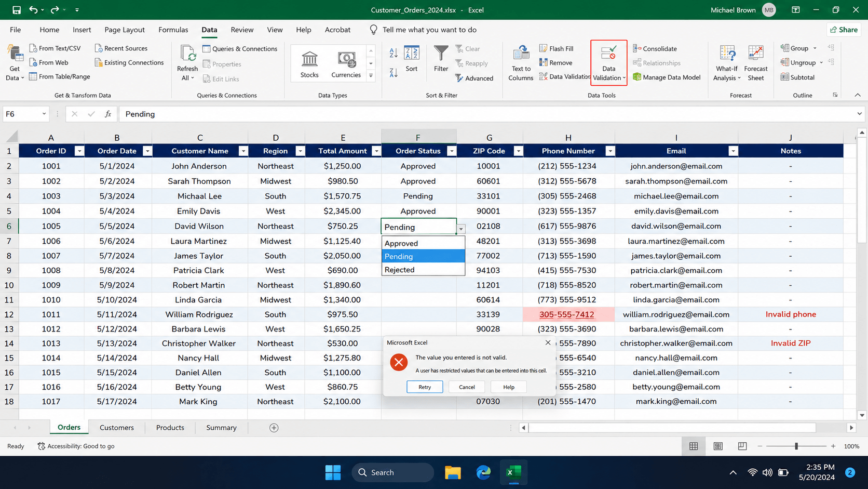Screen dimensions: 868x489
Task: Open What-If Analysis menu
Action: coord(727,63)
